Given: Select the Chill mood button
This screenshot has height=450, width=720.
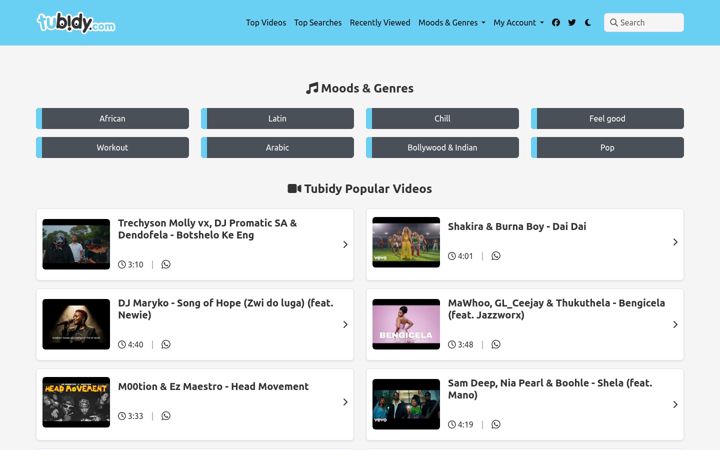Looking at the screenshot, I should click(x=442, y=118).
